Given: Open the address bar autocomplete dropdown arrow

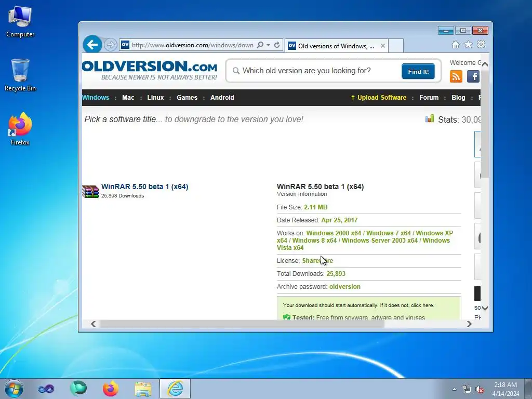Looking at the screenshot, I should point(268,45).
